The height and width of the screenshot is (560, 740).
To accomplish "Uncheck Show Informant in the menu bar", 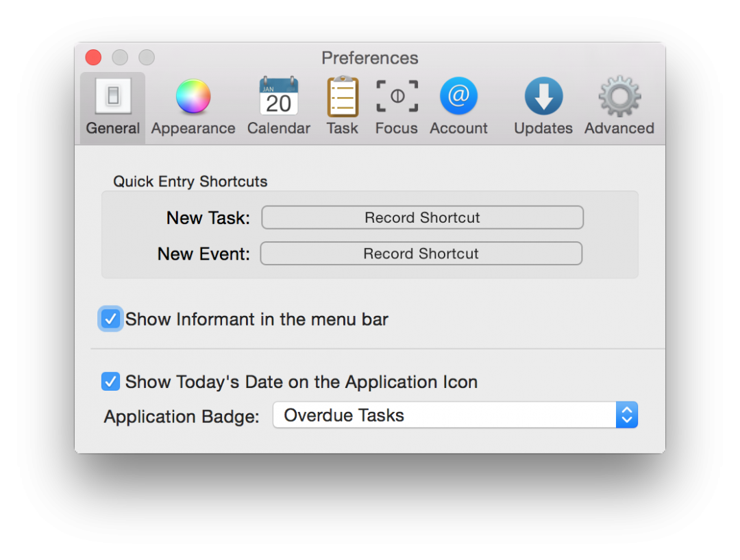I will click(x=110, y=319).
